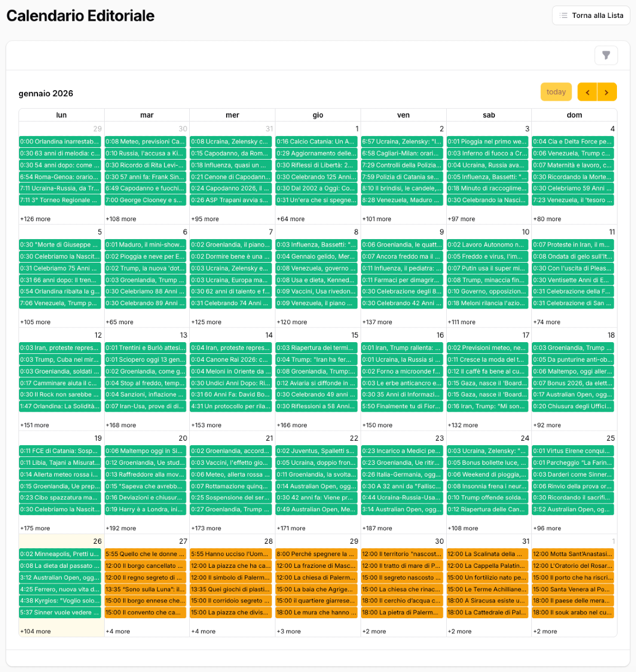Image resolution: width=636 pixels, height=672 pixels.
Task: Open "Motta Sant'Anastasi..." event on February 1
Action: coord(573,554)
